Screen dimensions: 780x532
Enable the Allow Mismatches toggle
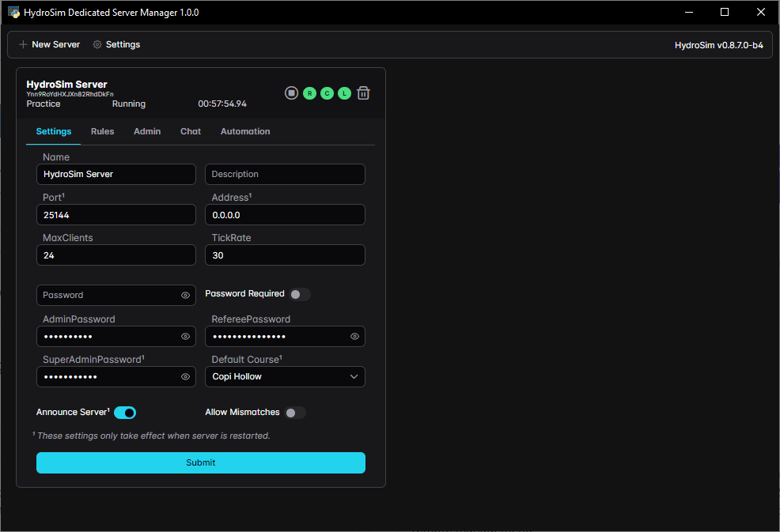(x=296, y=413)
